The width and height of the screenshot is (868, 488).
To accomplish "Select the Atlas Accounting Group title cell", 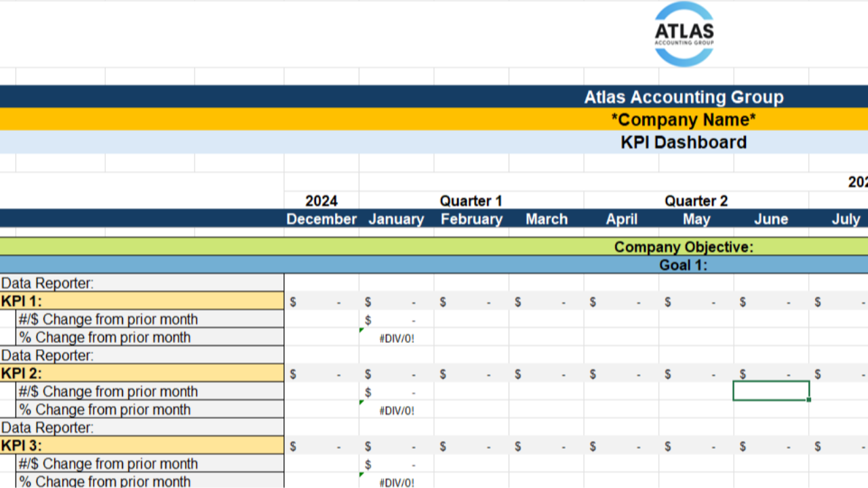I will point(434,97).
